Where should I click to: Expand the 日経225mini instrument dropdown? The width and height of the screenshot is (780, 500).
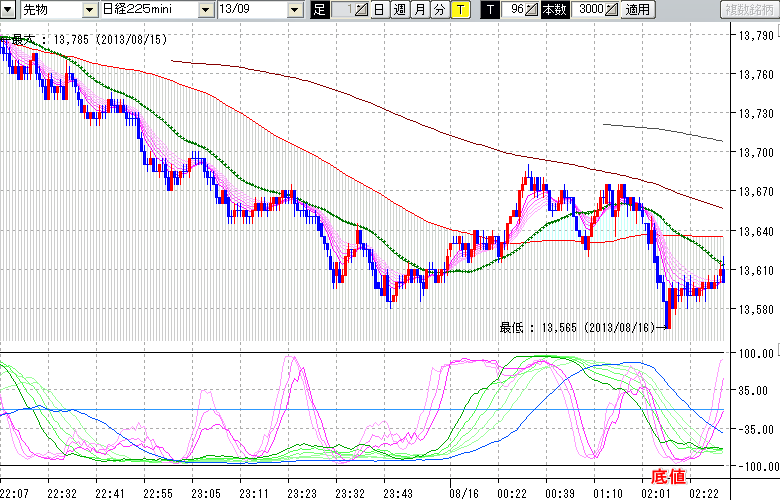(x=204, y=10)
